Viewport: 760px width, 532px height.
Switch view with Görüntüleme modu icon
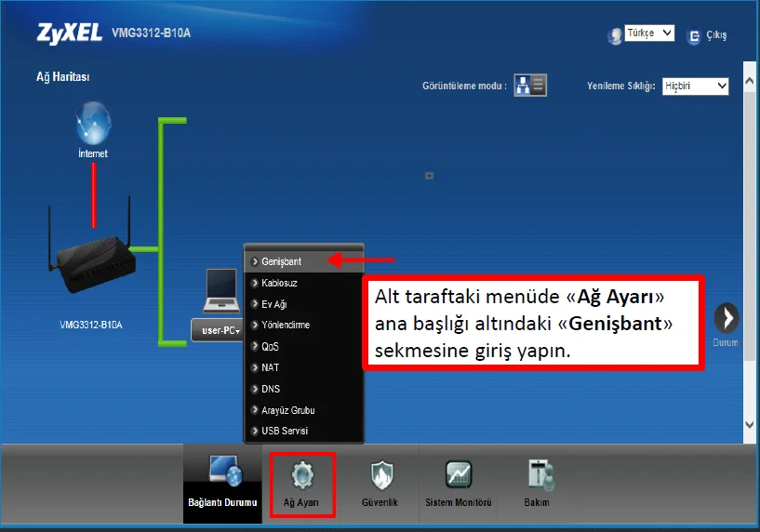[x=530, y=86]
